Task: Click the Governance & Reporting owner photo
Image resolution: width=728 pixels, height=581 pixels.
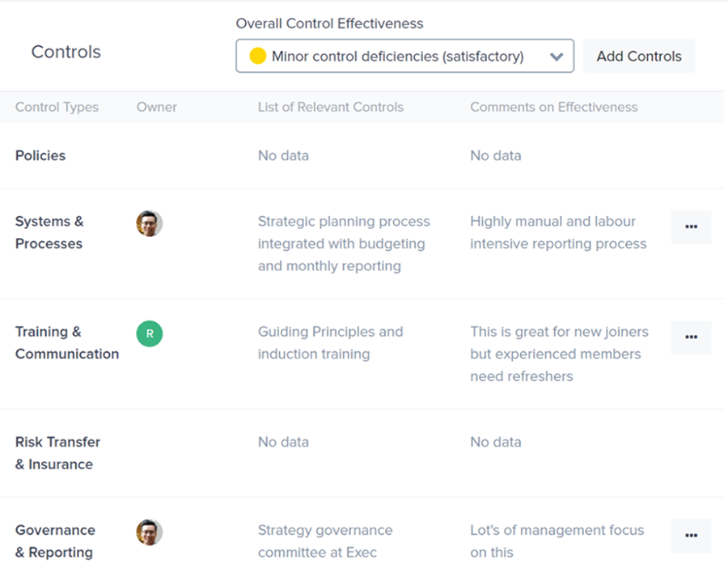Action: (150, 532)
